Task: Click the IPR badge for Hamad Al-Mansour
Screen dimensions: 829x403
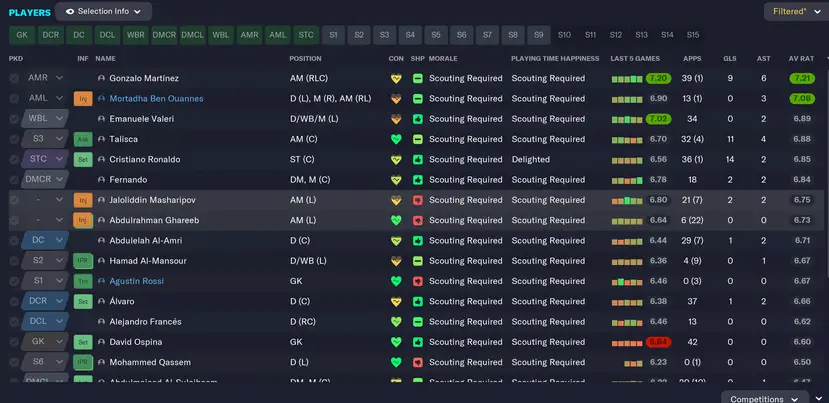Action: point(83,261)
